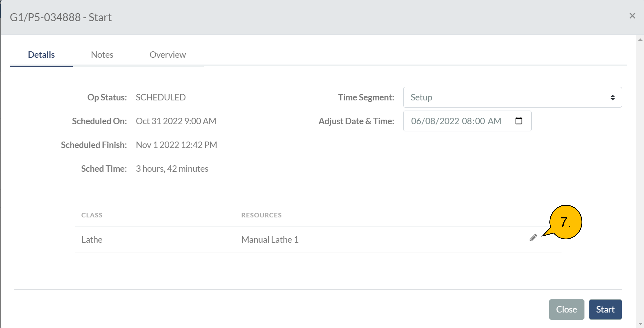Close the dialog with the X icon
Viewport: 644px width, 328px height.
click(x=632, y=16)
